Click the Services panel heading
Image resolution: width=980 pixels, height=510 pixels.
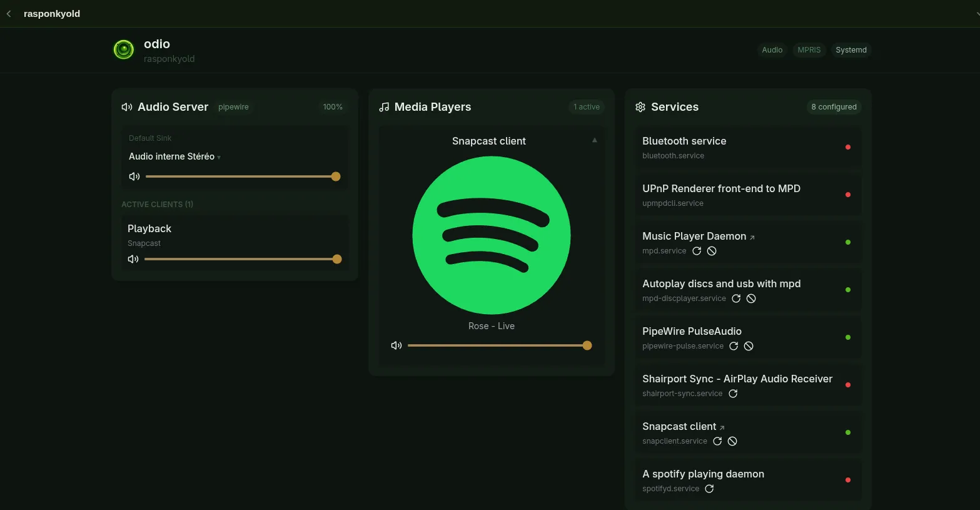[x=675, y=107]
